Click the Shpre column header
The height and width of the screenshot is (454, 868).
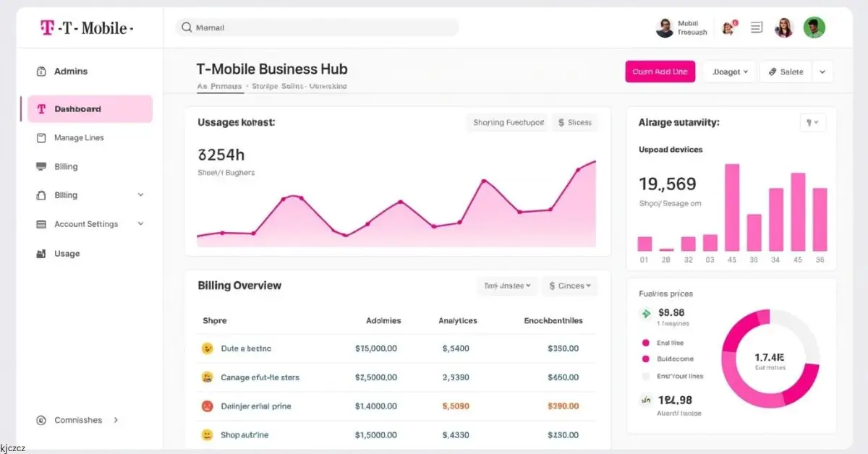(215, 321)
